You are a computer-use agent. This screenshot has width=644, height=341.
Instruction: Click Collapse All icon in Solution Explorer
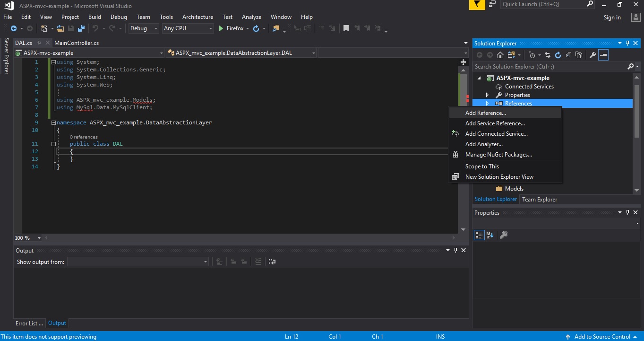pos(568,55)
